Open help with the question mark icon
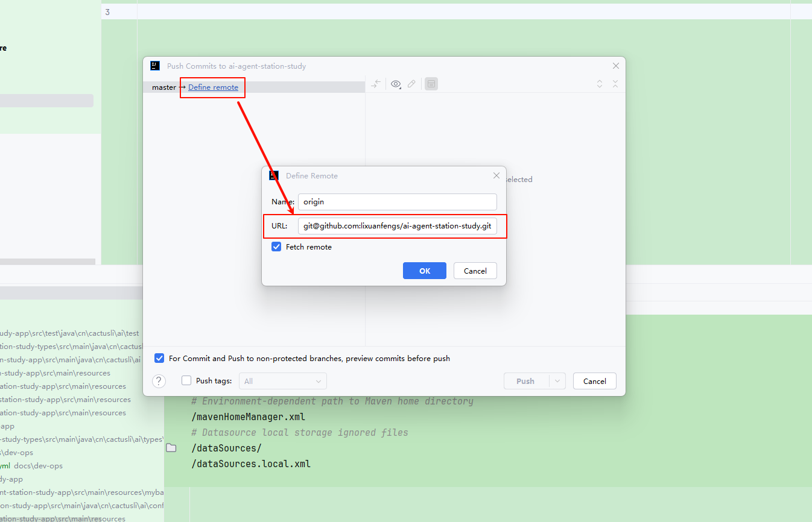 (x=159, y=381)
